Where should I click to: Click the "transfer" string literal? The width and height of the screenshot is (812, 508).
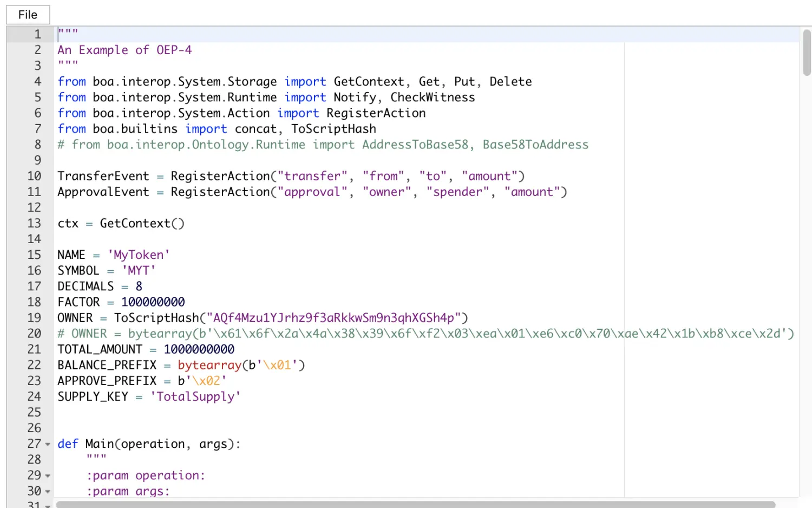point(312,176)
